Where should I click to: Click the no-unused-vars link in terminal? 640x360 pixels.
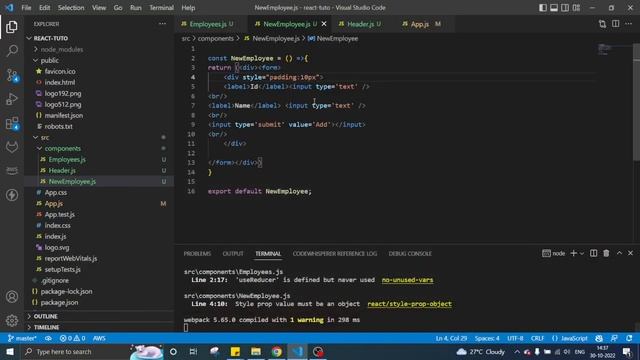pyautogui.click(x=407, y=280)
